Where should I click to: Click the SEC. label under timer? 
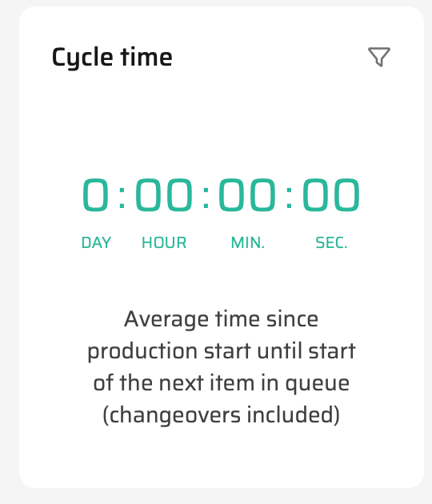click(x=331, y=242)
